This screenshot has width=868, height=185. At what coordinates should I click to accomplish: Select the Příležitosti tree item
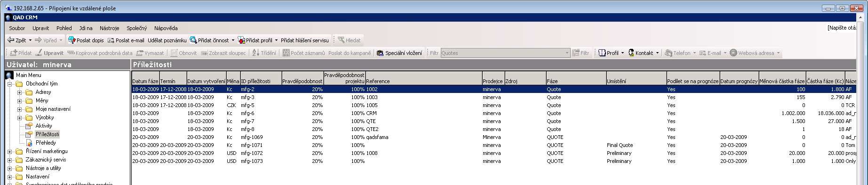[x=48, y=134]
